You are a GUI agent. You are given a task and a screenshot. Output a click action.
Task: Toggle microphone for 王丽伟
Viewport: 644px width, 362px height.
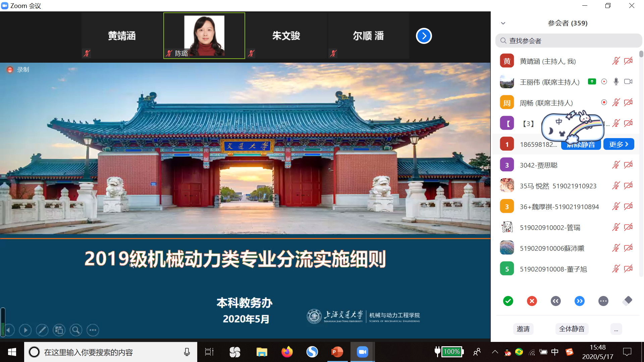click(x=616, y=81)
